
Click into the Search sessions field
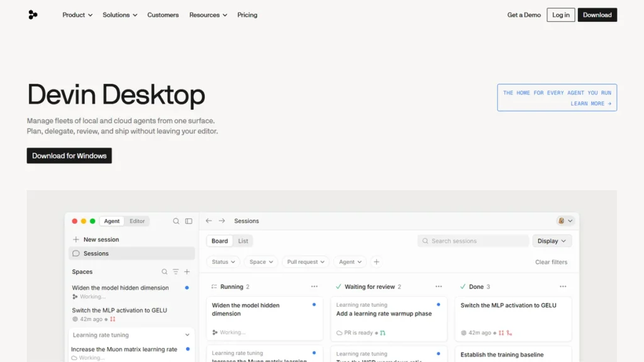pyautogui.click(x=473, y=241)
